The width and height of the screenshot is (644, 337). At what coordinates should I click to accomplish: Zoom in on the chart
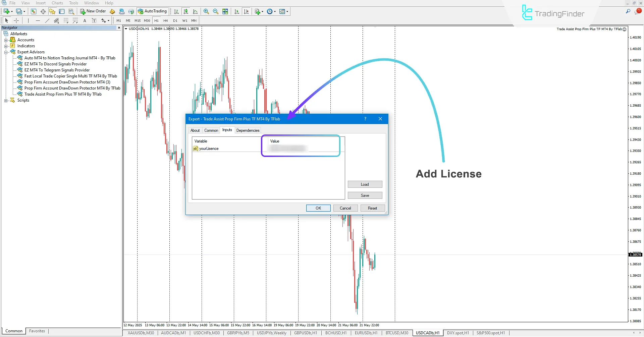coord(206,11)
